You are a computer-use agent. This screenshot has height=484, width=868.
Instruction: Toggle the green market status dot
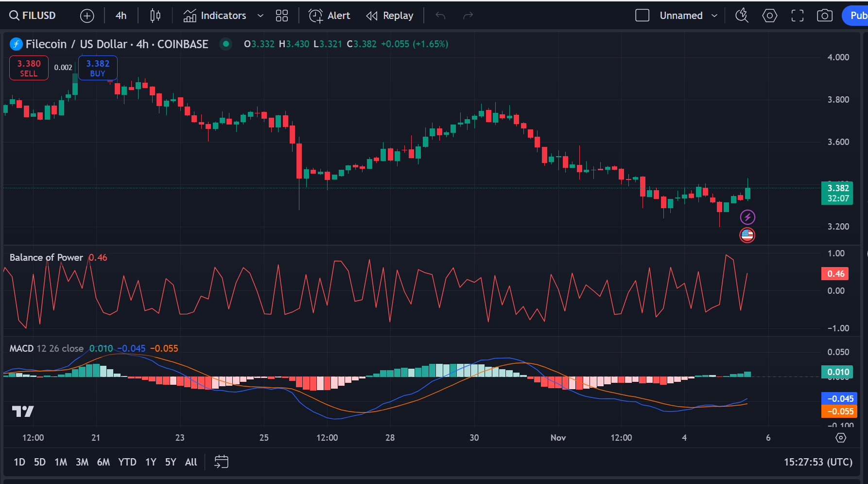pos(226,44)
